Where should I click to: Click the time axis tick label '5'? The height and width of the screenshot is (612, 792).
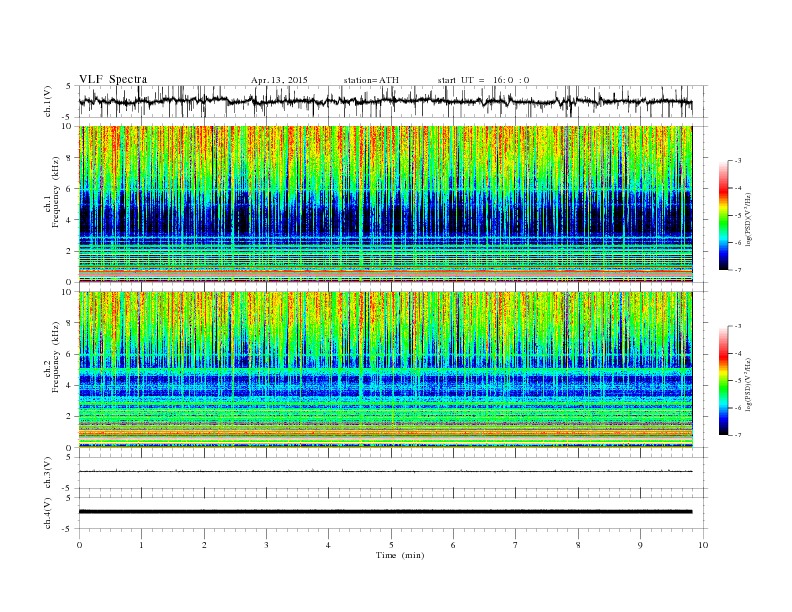coord(391,545)
